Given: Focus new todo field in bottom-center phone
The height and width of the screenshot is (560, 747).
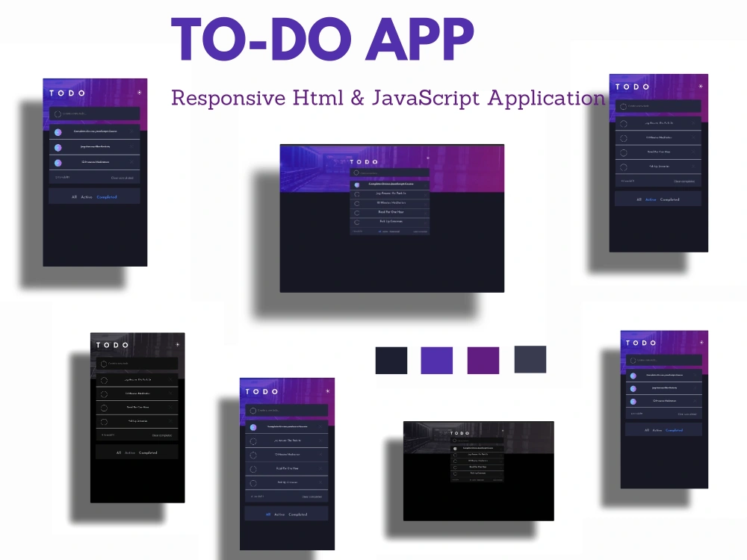Looking at the screenshot, I should [x=286, y=411].
